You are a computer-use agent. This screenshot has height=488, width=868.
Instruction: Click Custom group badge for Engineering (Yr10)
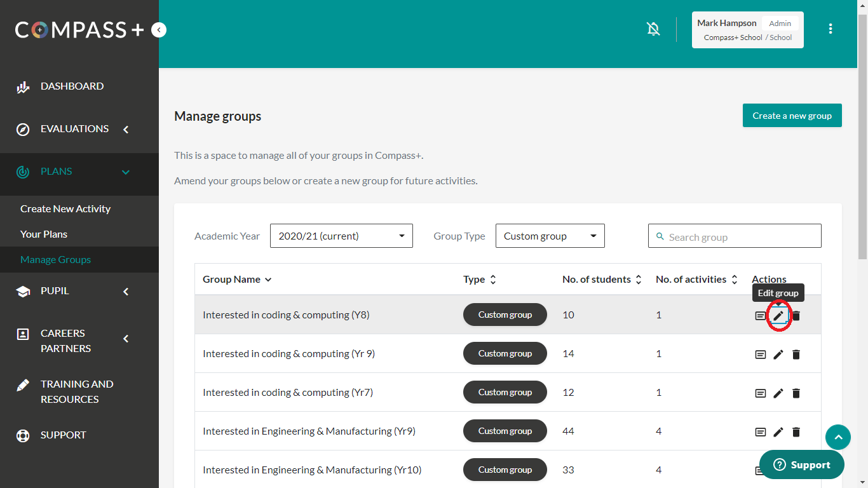pos(505,470)
